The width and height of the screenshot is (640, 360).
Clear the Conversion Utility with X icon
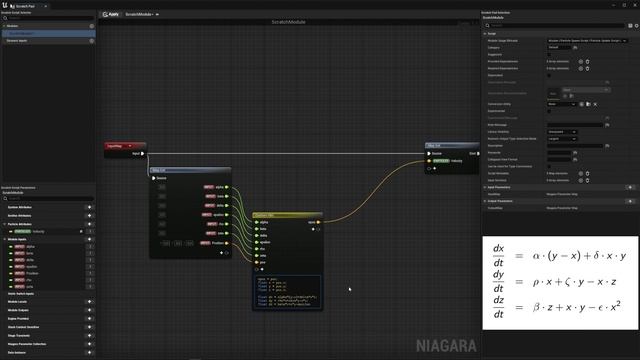(595, 104)
